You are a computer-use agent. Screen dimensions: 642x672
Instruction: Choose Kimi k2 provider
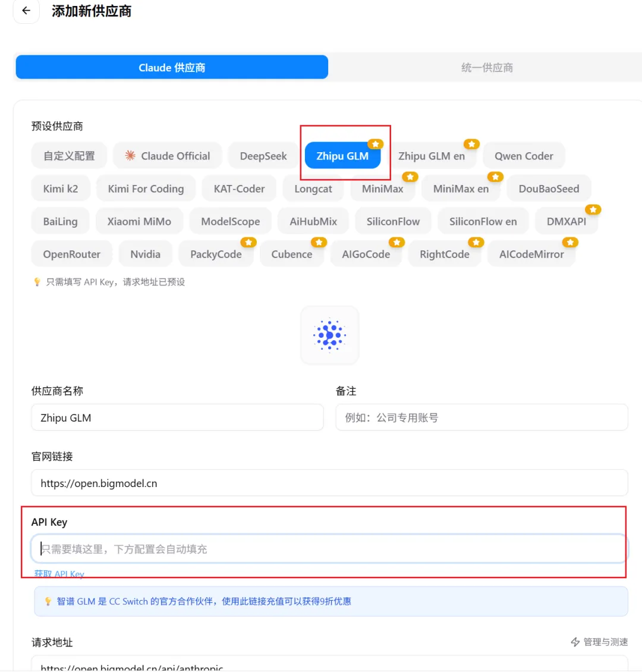click(x=61, y=189)
